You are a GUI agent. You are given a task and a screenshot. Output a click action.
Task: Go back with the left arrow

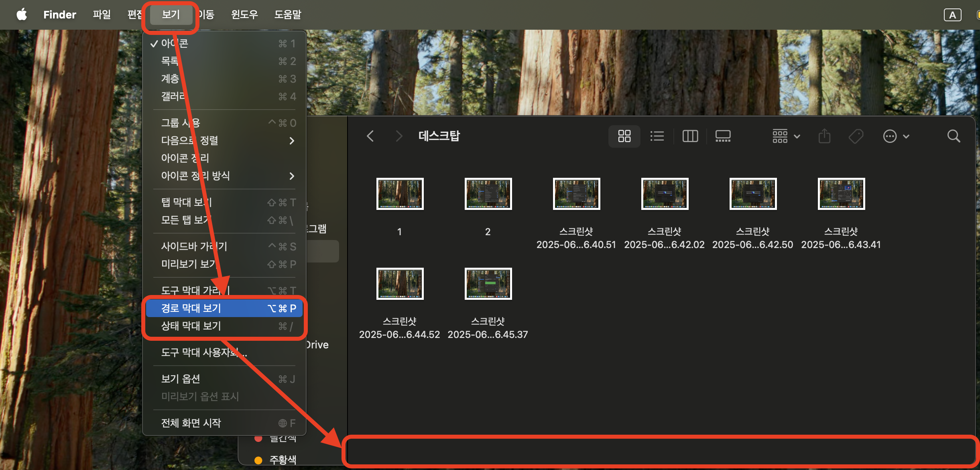(x=370, y=136)
